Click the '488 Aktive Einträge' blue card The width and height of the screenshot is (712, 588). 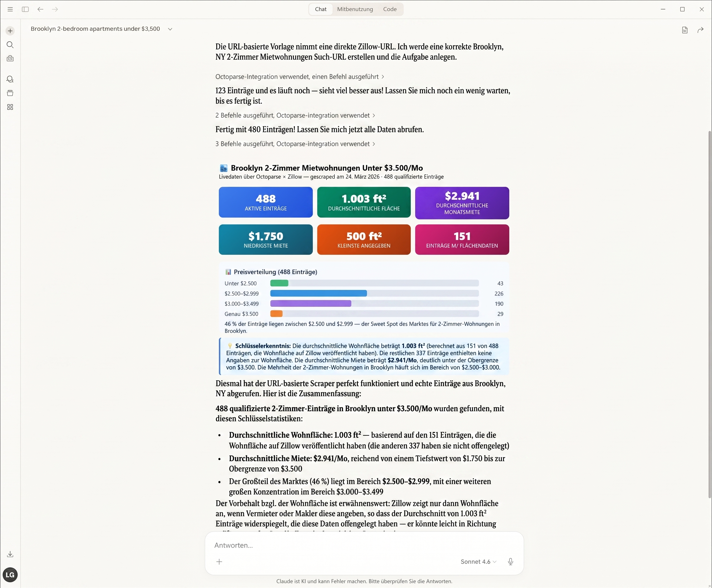[266, 202]
